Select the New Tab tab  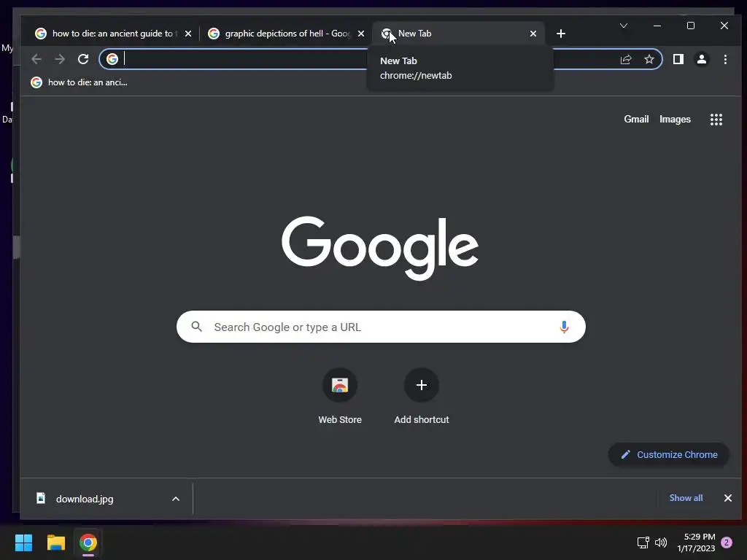tap(458, 34)
